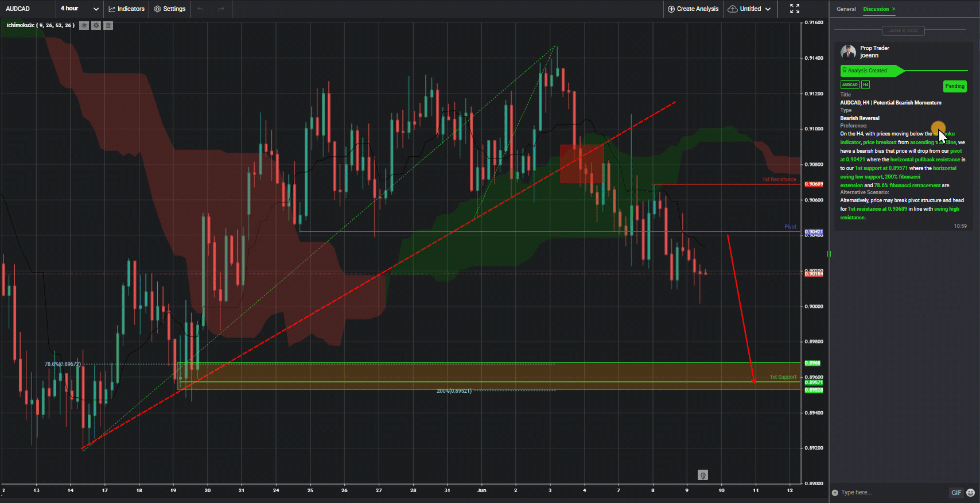Click the 'Bearish Reversal' type text
The width and height of the screenshot is (980, 503).
[860, 118]
